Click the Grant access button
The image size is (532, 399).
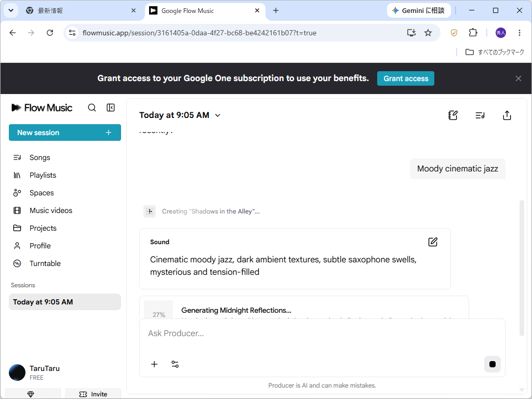[x=406, y=78]
